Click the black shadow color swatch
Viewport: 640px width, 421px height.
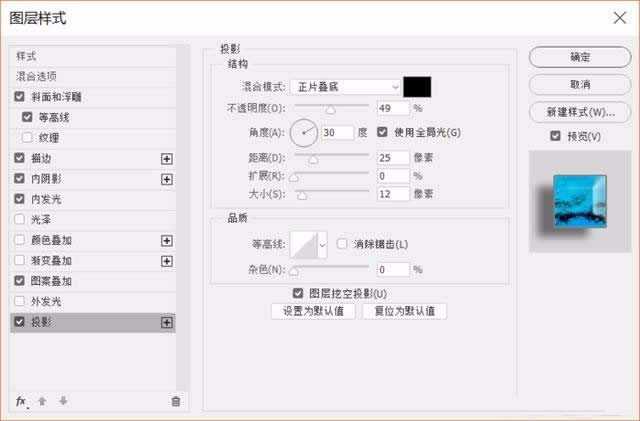click(416, 87)
